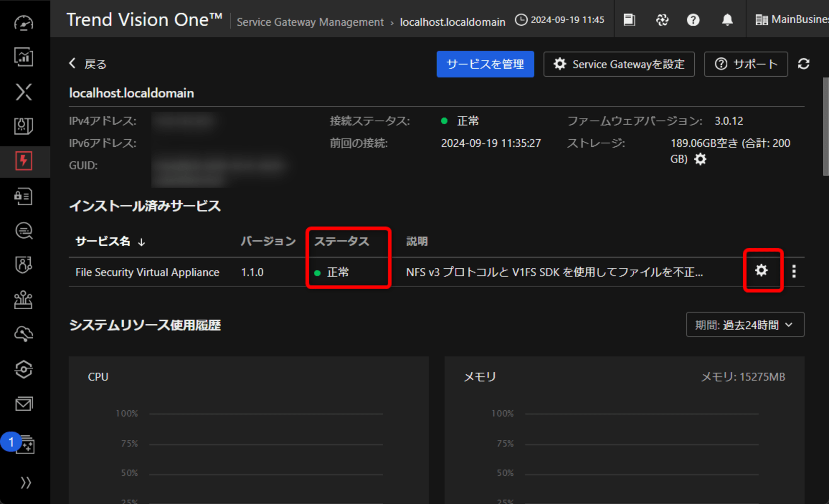The height and width of the screenshot is (504, 829).
Task: Click Service Gatewayを設定 button
Action: click(619, 64)
